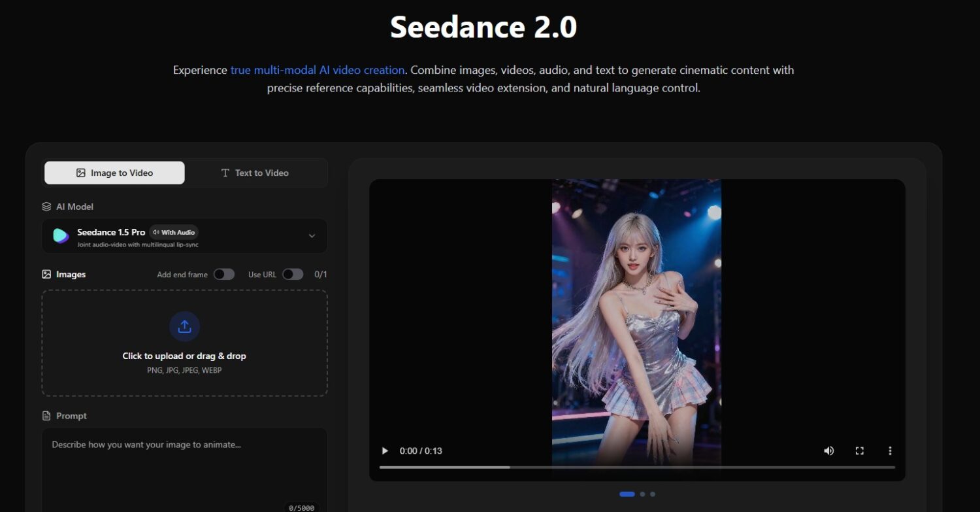The width and height of the screenshot is (980, 512).
Task: Click the With Audio speaker icon
Action: coord(155,232)
